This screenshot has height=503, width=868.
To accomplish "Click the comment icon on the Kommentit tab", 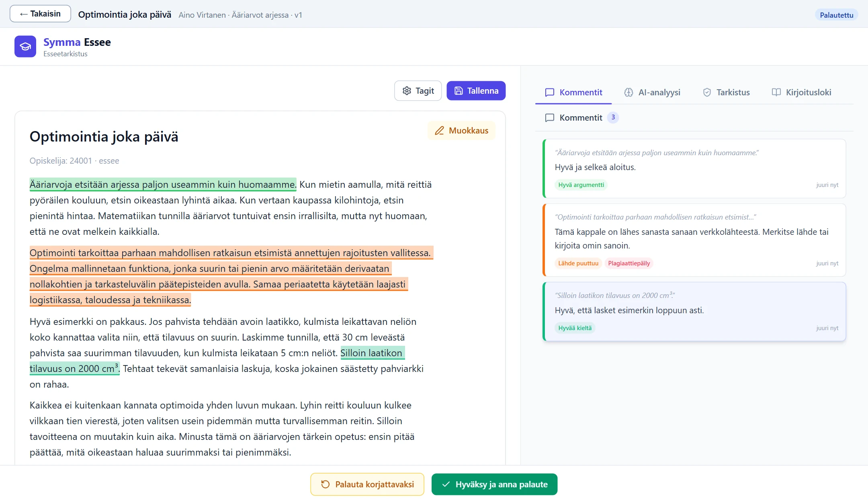I will [549, 92].
